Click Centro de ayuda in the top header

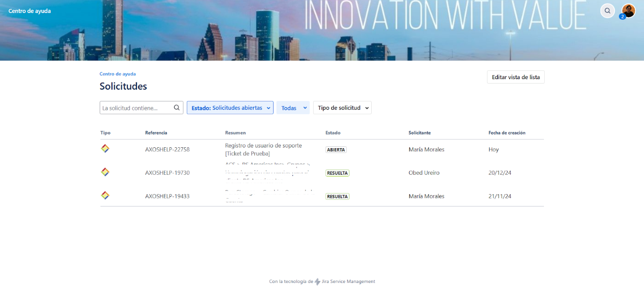(x=29, y=11)
